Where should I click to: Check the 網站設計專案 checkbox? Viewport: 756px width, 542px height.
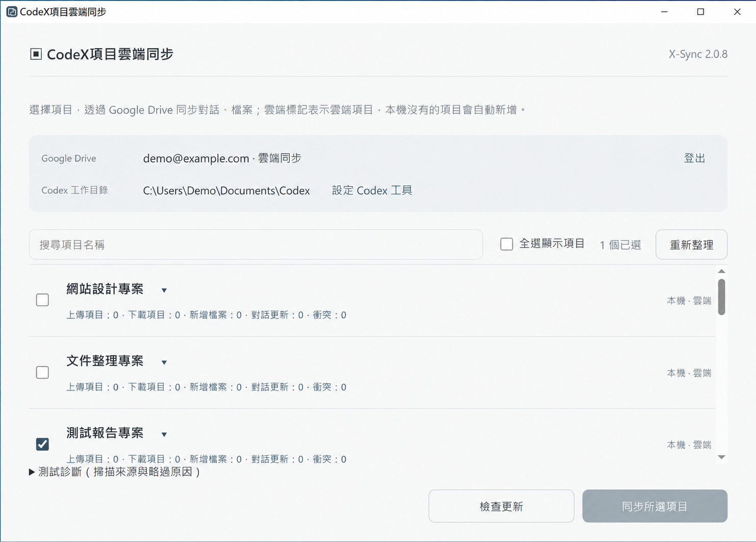(43, 300)
